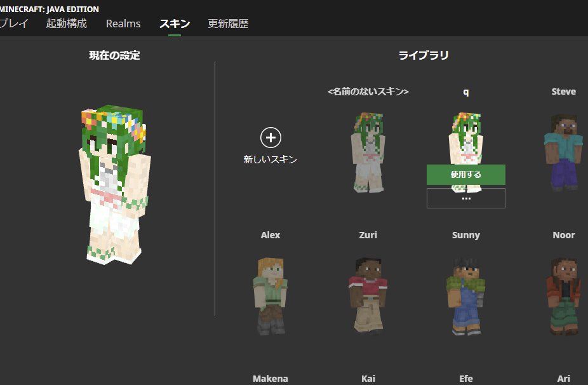Click the Efe name label
This screenshot has width=588, height=385.
[465, 379]
